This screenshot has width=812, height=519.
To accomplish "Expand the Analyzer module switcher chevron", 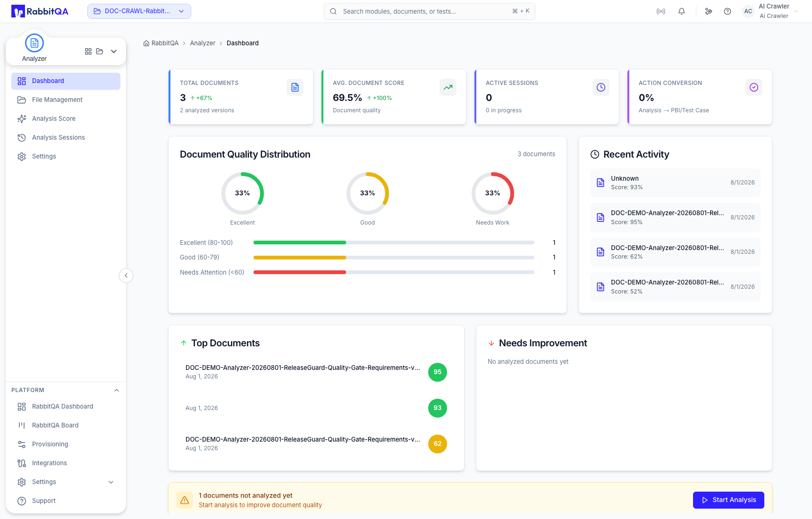I will pos(114,51).
